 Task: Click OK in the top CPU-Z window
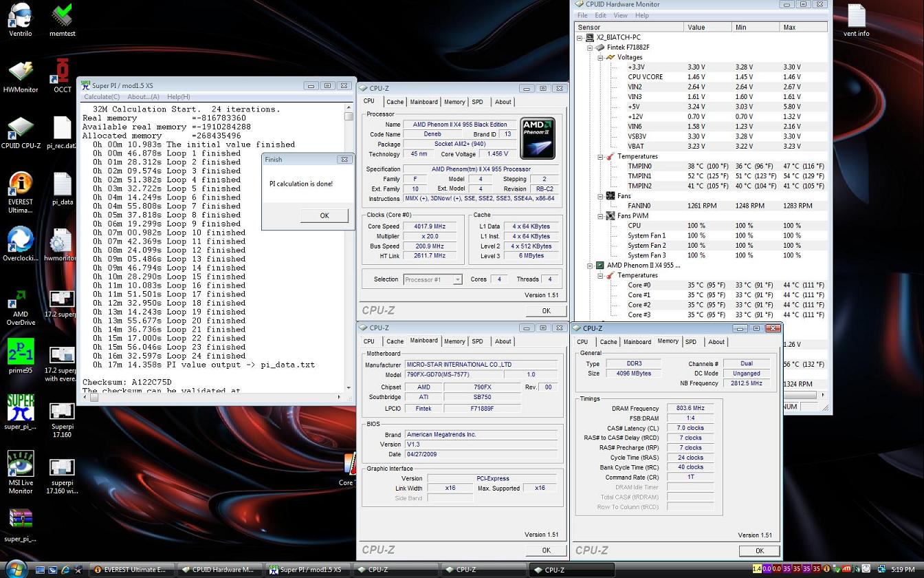coord(546,311)
